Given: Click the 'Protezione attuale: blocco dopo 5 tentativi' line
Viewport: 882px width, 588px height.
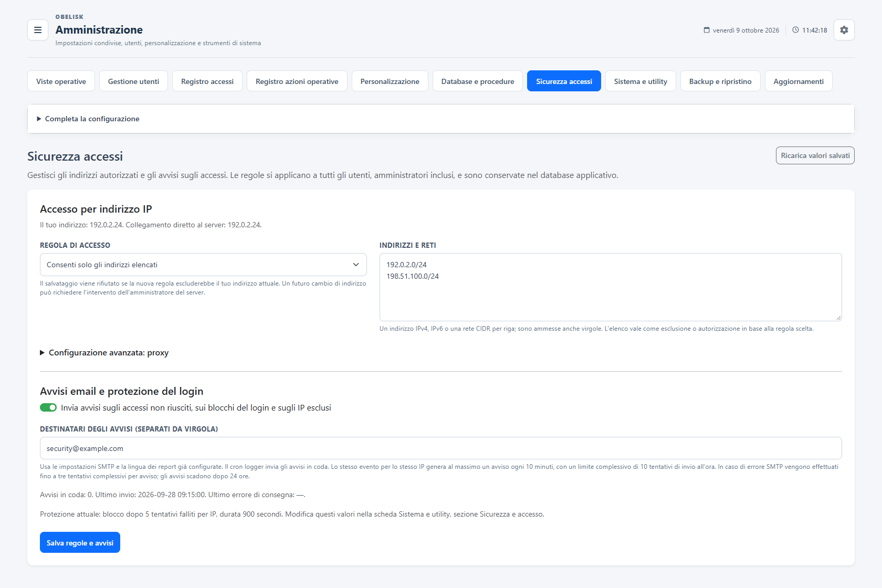Looking at the screenshot, I should click(x=292, y=514).
